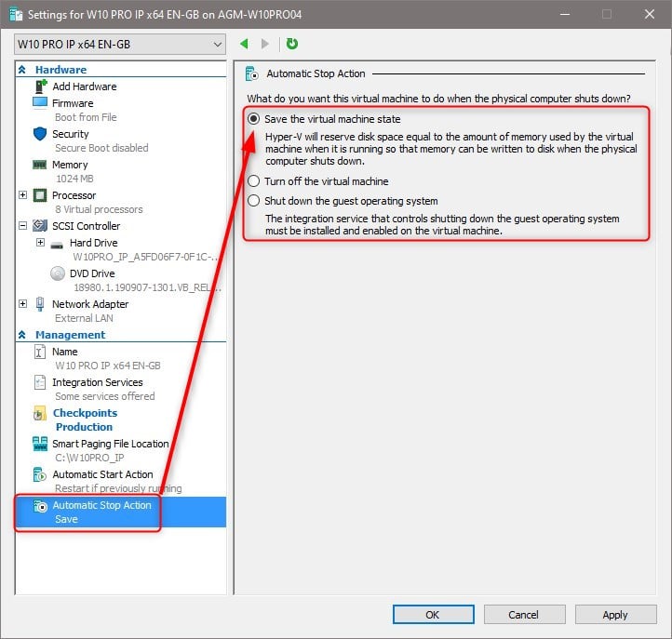Select Automatic Start Action item

pyautogui.click(x=102, y=474)
